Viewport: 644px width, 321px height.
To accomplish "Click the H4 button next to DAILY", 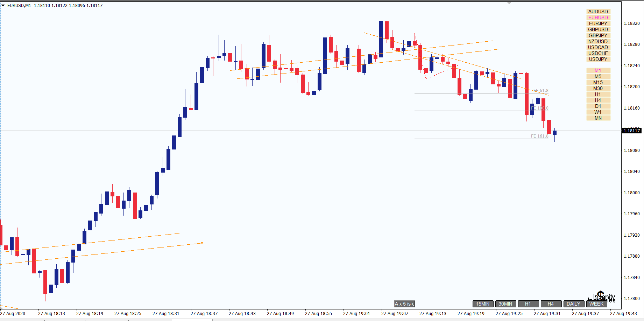I will click(x=551, y=304).
